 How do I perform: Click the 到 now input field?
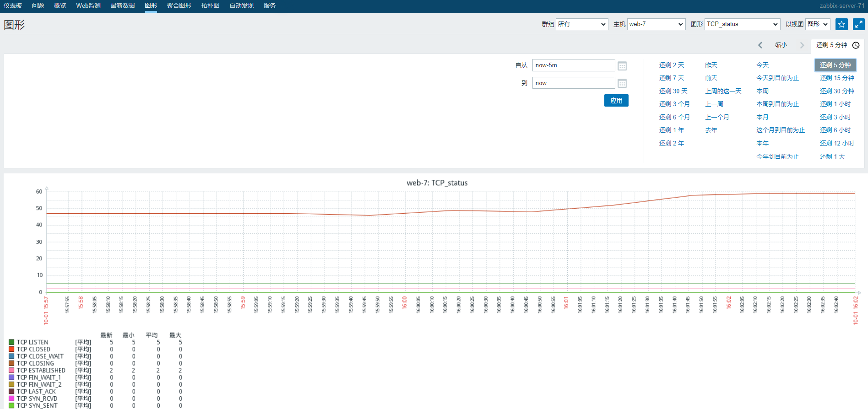point(574,83)
